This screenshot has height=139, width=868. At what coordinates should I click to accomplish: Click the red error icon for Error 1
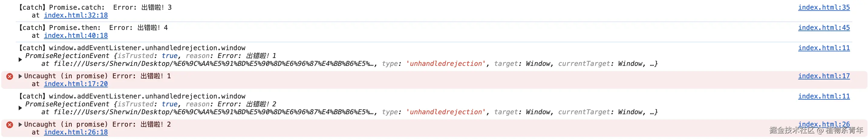click(x=10, y=76)
